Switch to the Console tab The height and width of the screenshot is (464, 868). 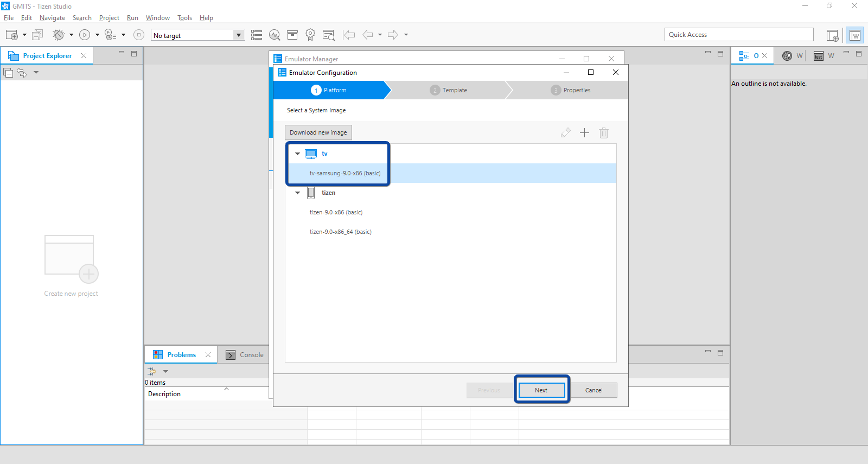pyautogui.click(x=245, y=355)
